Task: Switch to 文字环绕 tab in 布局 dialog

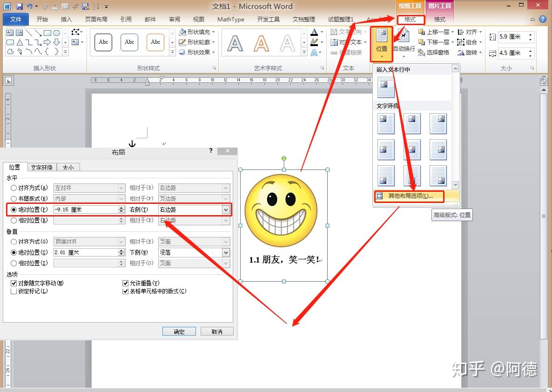Action: (41, 167)
